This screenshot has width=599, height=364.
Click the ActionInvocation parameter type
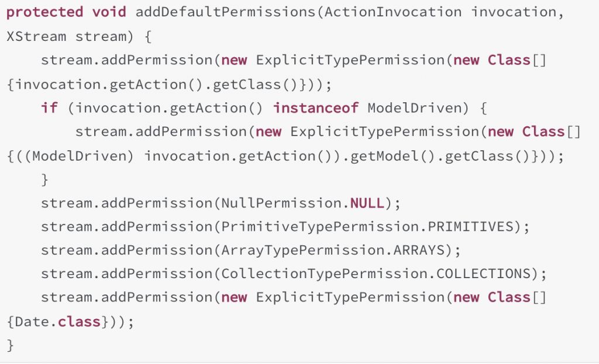click(393, 12)
